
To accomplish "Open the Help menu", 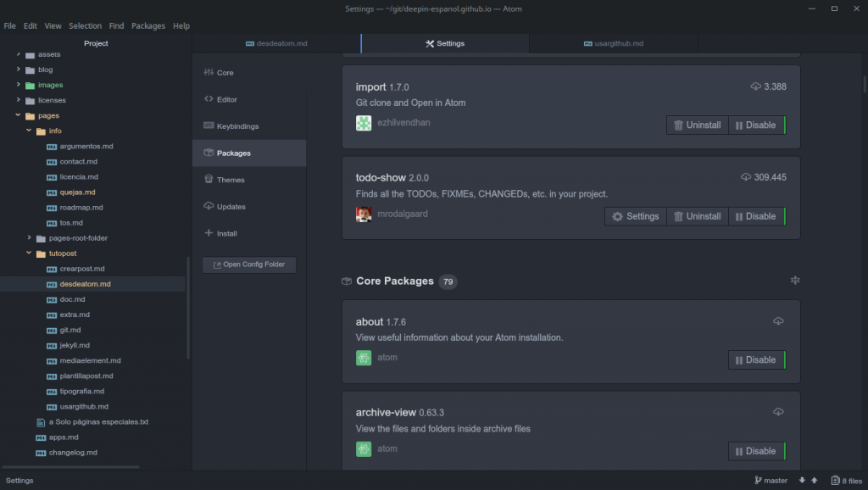I will click(181, 25).
